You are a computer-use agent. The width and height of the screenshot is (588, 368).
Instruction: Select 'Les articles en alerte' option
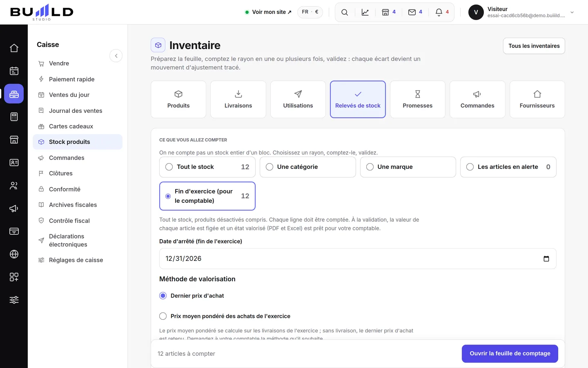click(508, 167)
